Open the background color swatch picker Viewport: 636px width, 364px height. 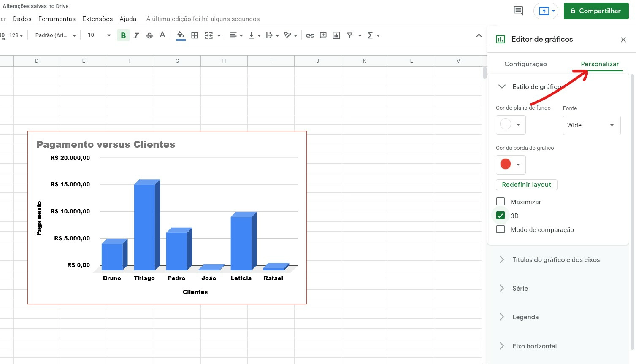pos(511,125)
